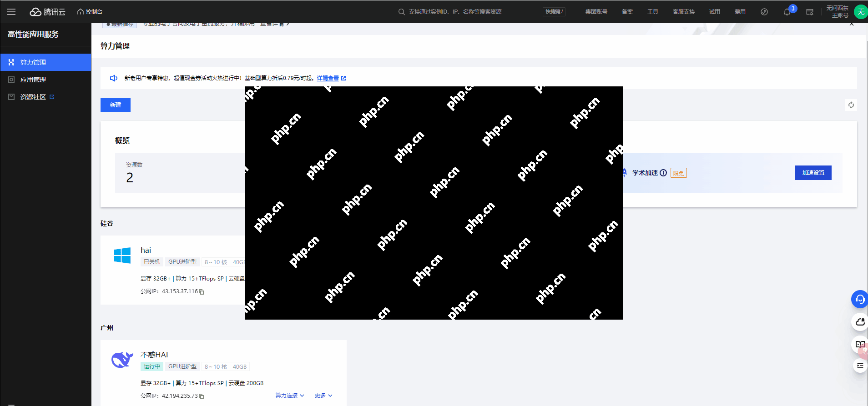
Task: Click the external-link icon beside 资源社区
Action: pyautogui.click(x=52, y=97)
